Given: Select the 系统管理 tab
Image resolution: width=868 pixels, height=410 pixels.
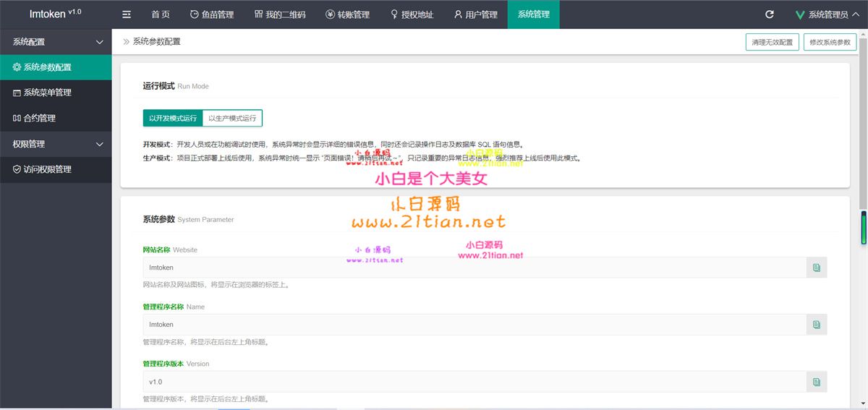Looking at the screenshot, I should tap(534, 14).
